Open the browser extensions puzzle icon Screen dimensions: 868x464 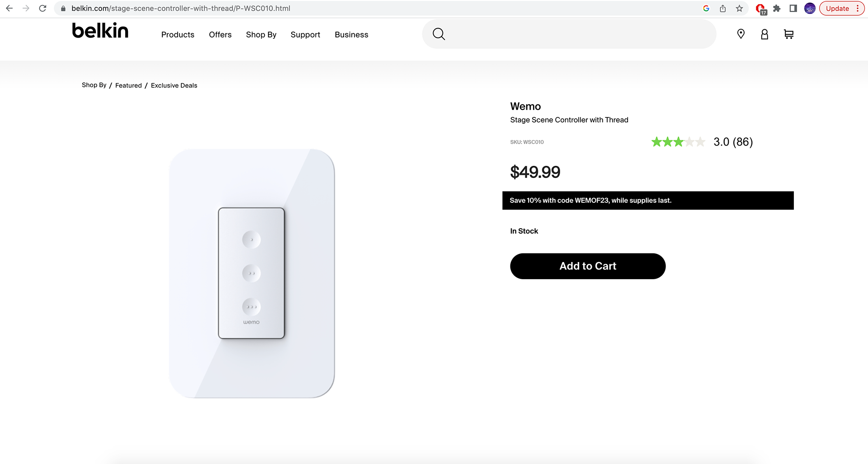coord(777,9)
